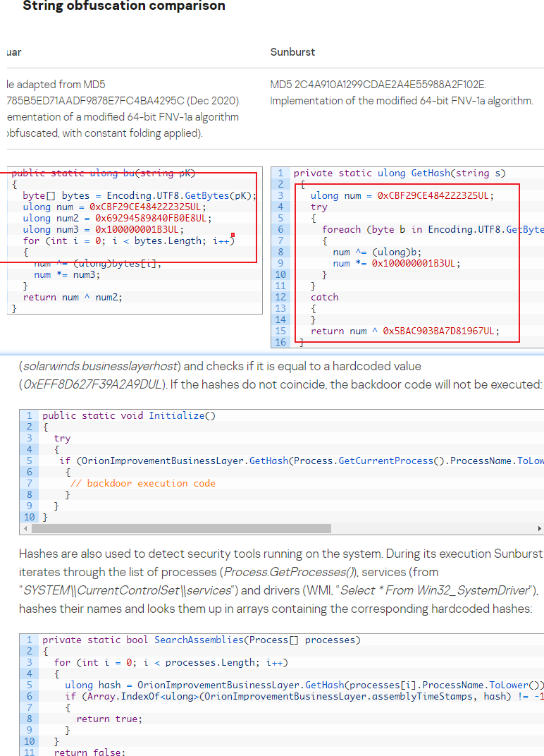Click the 'byte[] bytes = Encoding.UTF8.GetBytes(pK);' line
This screenshot has height=756, width=544.
tap(140, 196)
